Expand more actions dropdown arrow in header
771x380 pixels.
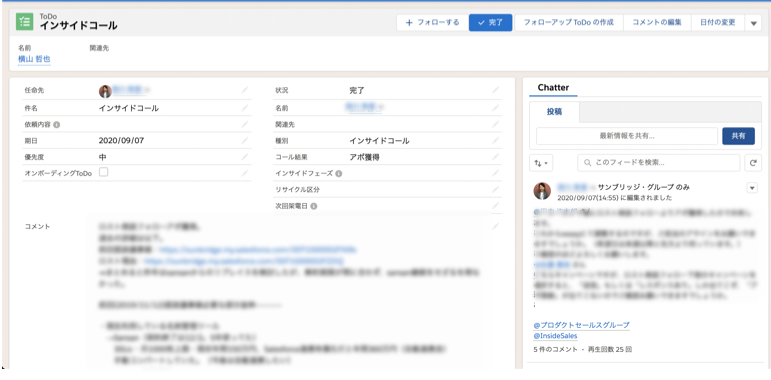(753, 23)
